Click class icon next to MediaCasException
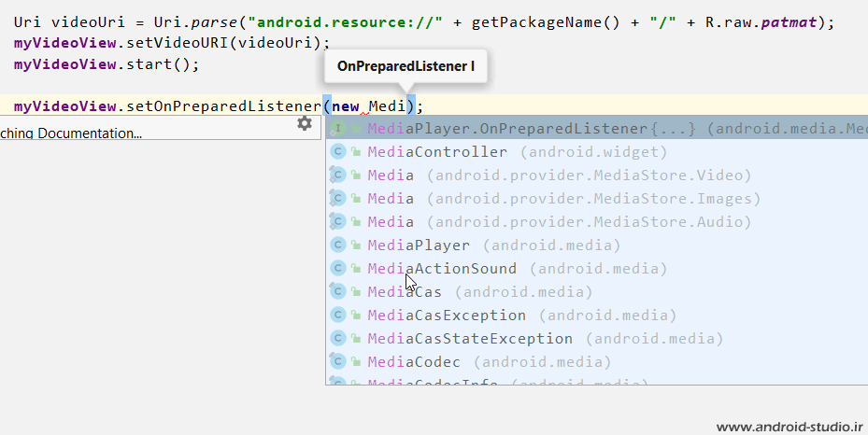Screen dimensions: 868x435 (x=339, y=315)
